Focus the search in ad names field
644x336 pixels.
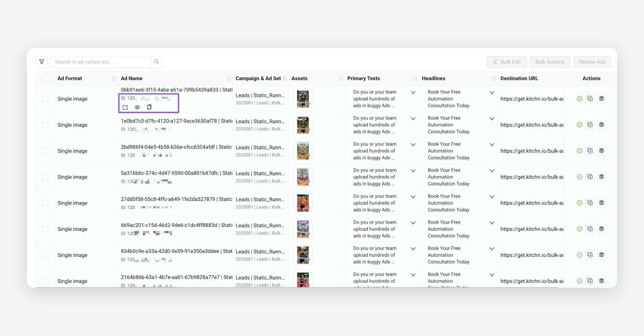(x=101, y=62)
